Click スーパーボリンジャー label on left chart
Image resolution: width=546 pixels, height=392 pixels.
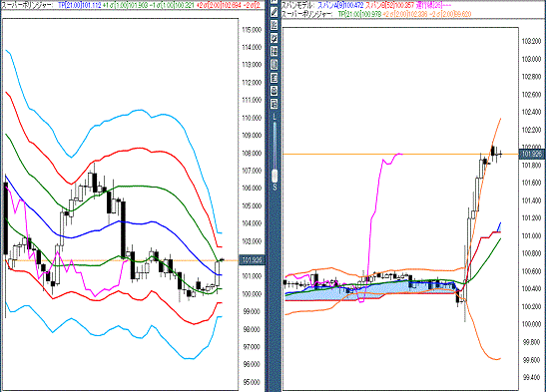[x=27, y=5]
